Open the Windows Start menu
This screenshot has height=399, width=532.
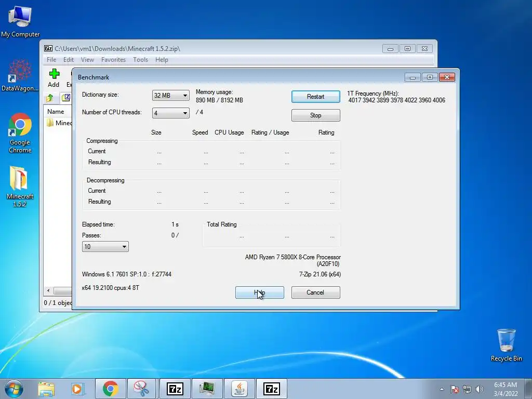14,389
